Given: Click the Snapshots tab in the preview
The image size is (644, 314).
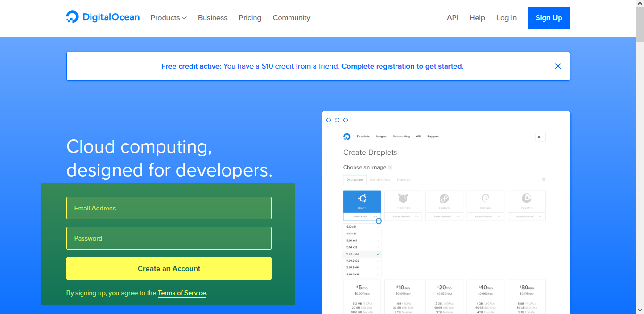Looking at the screenshot, I should tap(404, 180).
